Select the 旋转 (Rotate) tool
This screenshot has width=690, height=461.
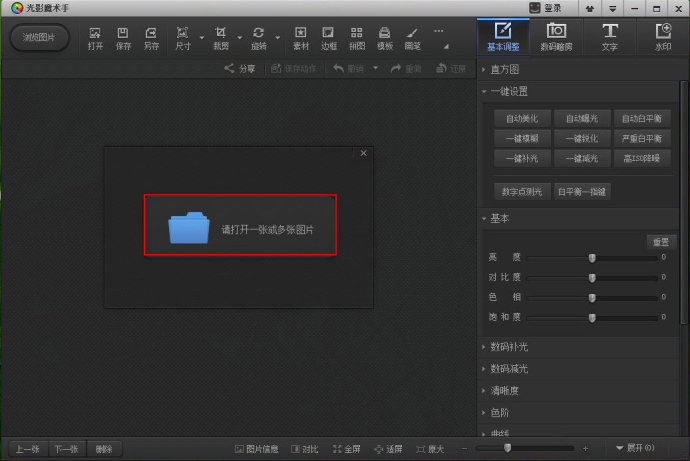point(258,38)
